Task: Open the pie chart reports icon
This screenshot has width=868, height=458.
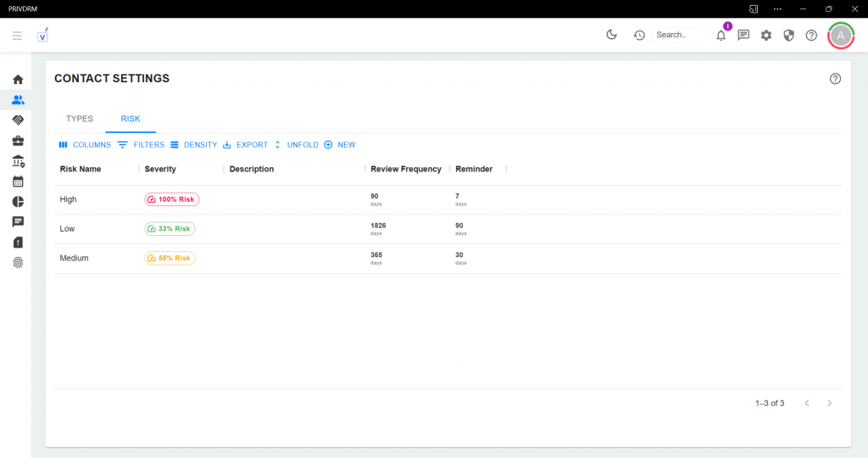Action: click(x=18, y=202)
